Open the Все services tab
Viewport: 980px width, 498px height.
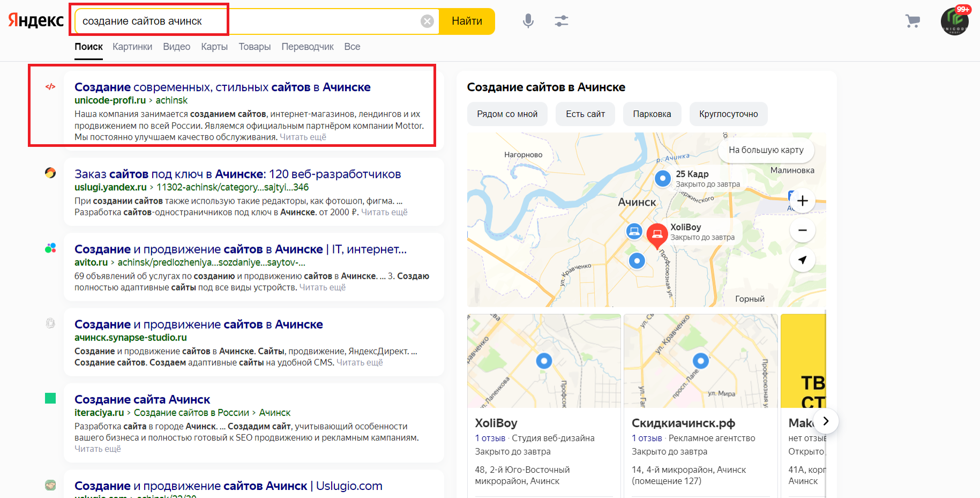pyautogui.click(x=352, y=47)
